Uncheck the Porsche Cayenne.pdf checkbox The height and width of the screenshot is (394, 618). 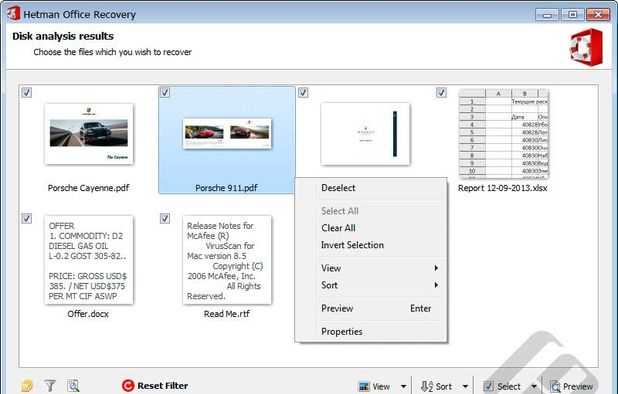tap(26, 93)
